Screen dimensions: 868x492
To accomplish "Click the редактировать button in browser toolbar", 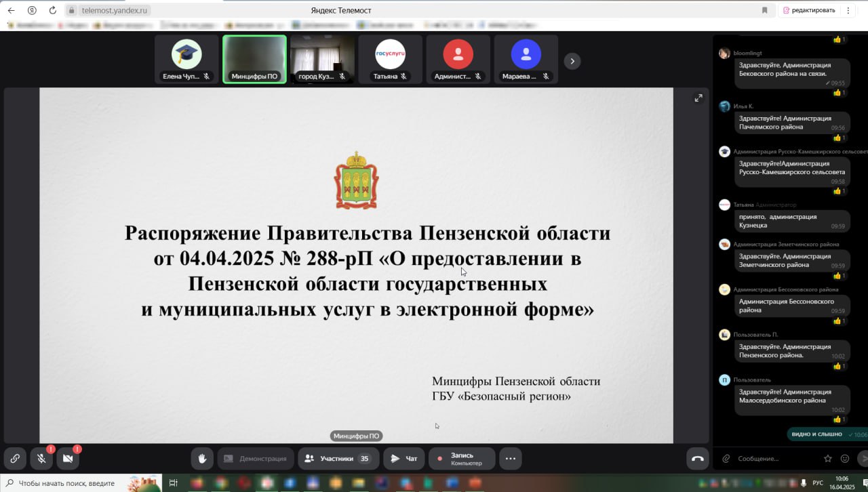I will [x=809, y=10].
